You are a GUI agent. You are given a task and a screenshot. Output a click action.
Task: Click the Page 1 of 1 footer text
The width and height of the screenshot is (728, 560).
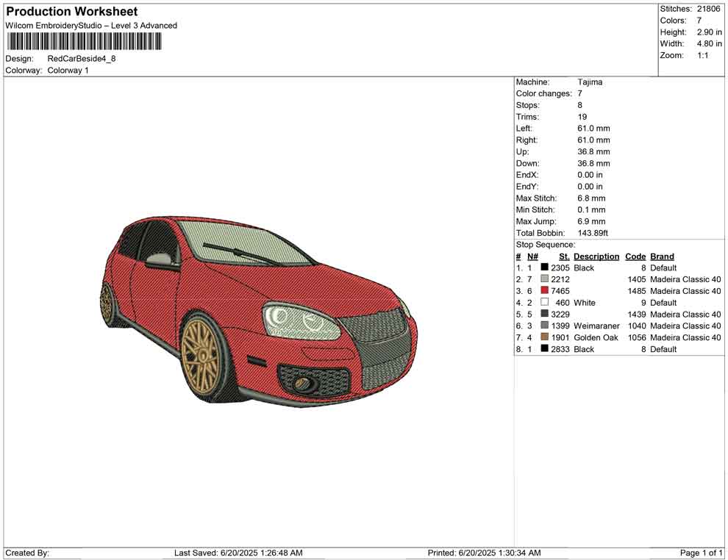click(702, 553)
